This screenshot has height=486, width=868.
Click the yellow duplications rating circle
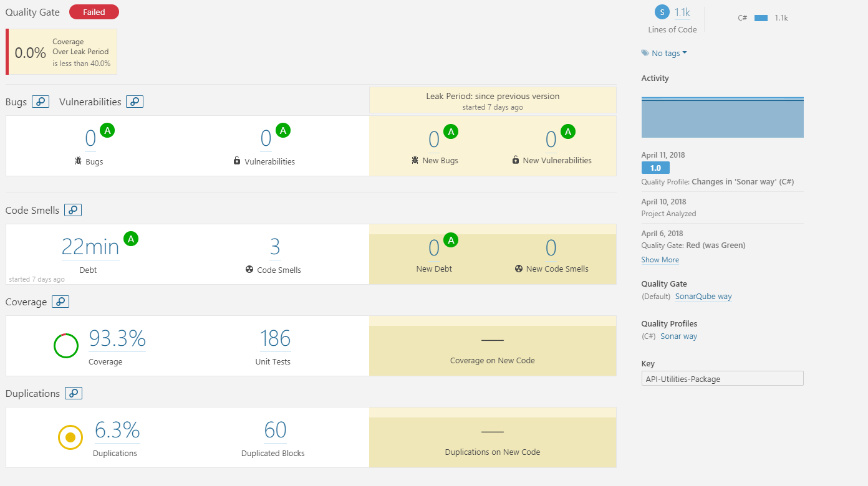click(70, 437)
